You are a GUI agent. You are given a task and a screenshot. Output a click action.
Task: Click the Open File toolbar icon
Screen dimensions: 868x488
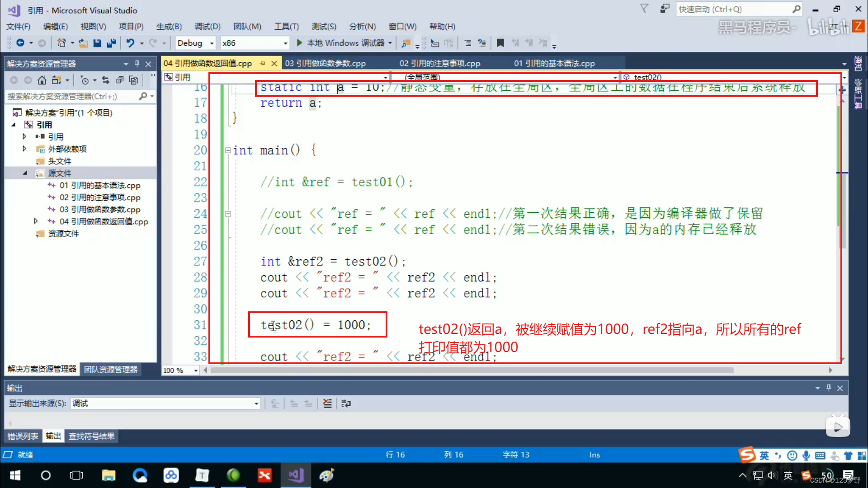[x=83, y=43]
